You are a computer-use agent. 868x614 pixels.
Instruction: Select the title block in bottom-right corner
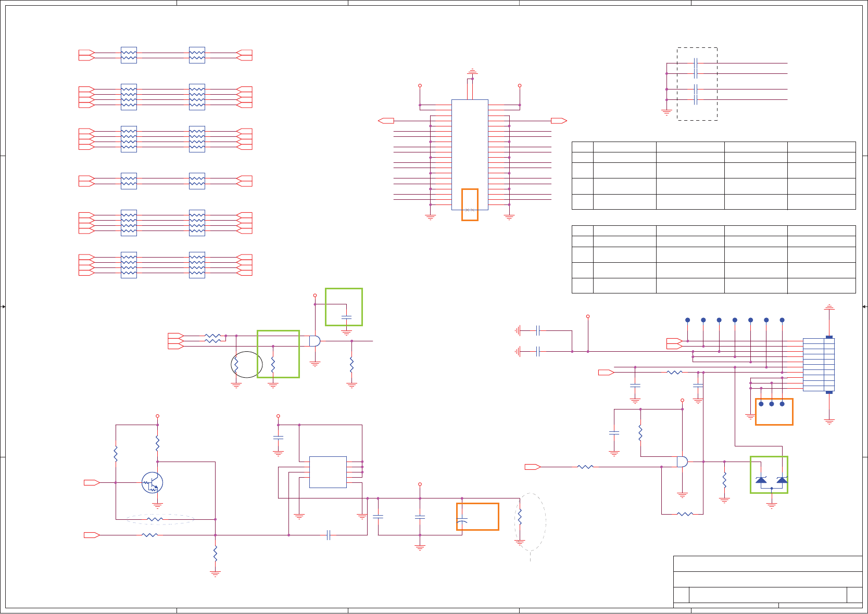pyautogui.click(x=768, y=582)
